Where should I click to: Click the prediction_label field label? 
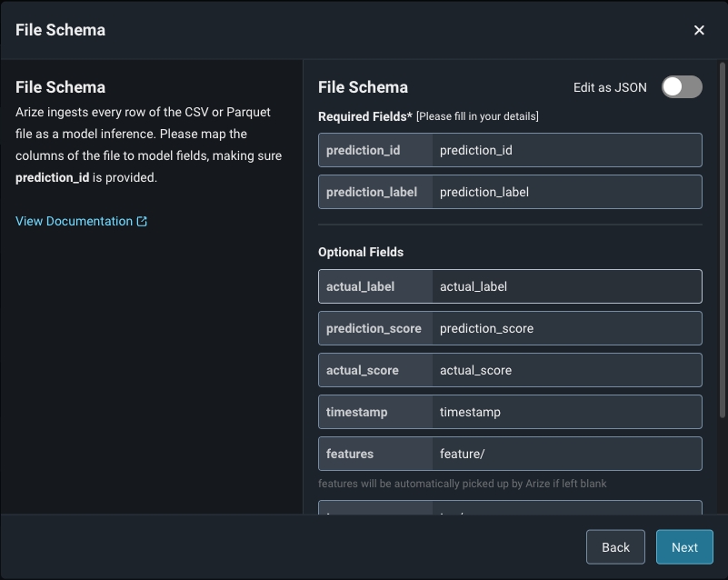click(372, 192)
